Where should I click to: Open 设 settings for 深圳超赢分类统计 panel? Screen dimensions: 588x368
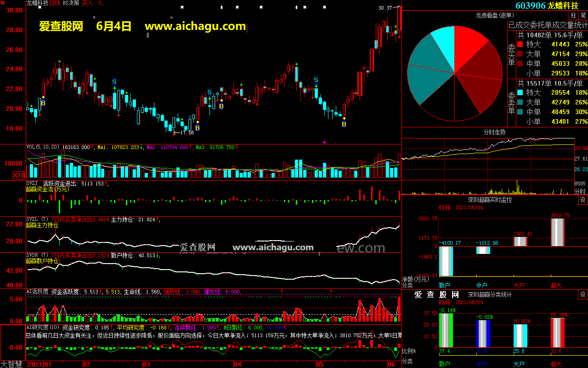[582, 295]
